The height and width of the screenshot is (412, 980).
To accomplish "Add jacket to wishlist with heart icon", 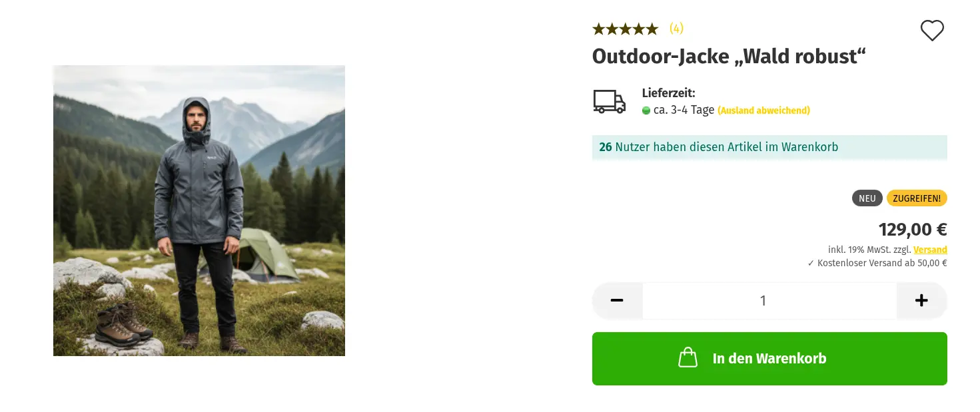I will click(932, 31).
